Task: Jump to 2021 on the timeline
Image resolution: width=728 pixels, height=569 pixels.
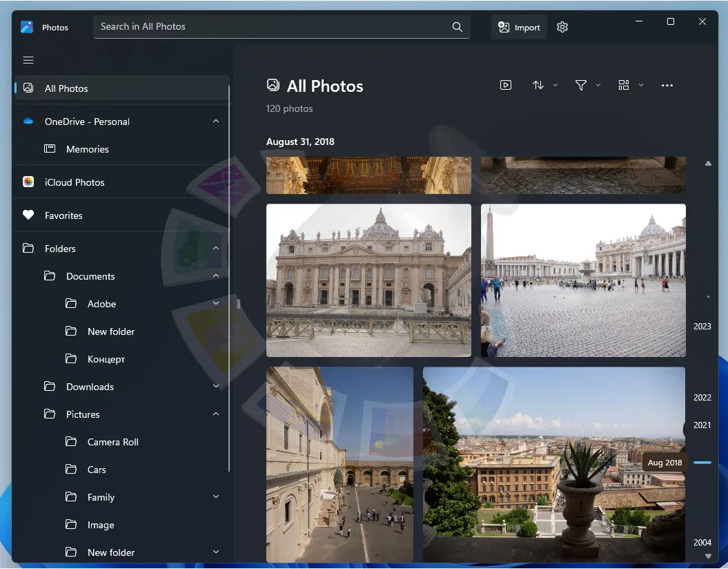Action: [702, 425]
